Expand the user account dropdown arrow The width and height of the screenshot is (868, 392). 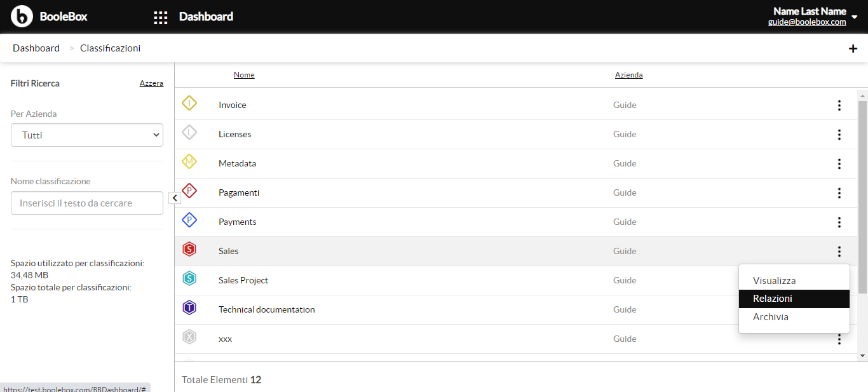tap(854, 17)
